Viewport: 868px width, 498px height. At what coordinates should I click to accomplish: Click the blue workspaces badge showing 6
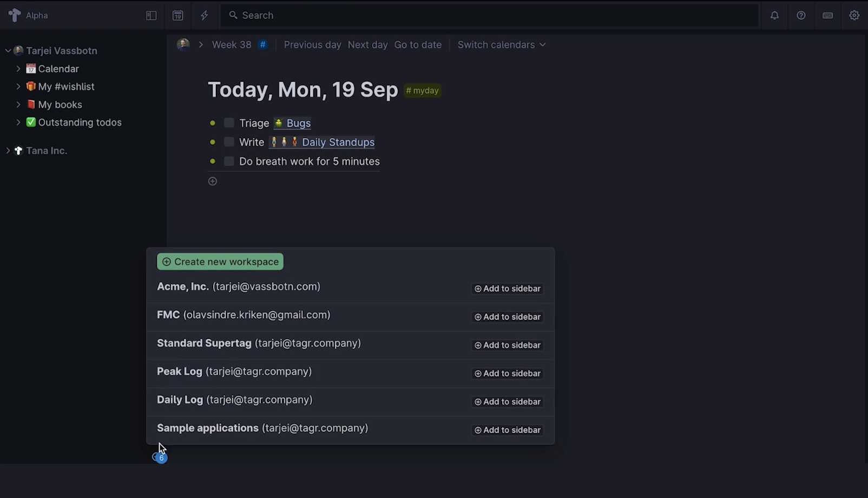(161, 458)
